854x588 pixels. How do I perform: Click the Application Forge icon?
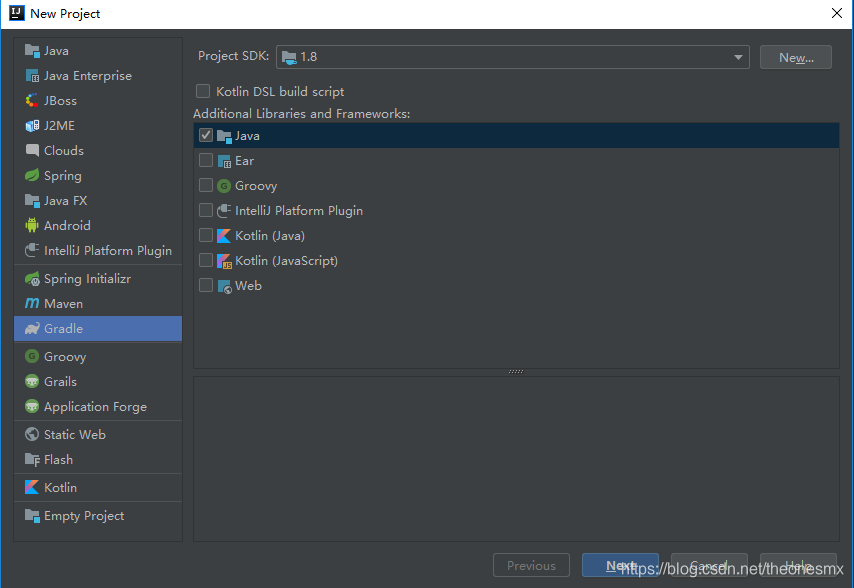[x=32, y=406]
